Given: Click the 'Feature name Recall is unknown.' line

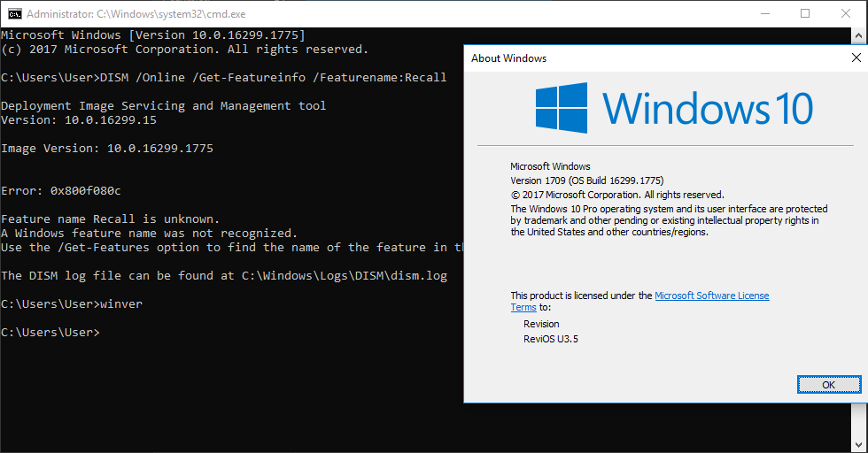Looking at the screenshot, I should 110,219.
